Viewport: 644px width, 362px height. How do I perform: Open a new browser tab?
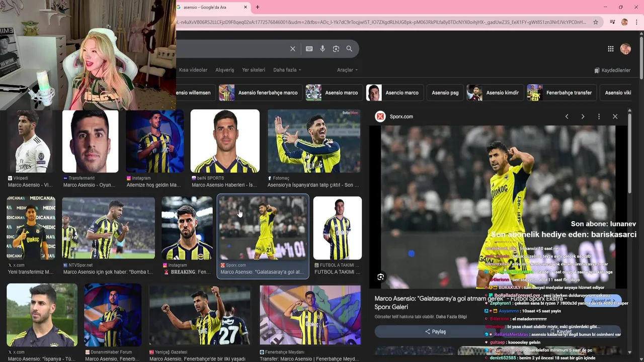(x=258, y=7)
